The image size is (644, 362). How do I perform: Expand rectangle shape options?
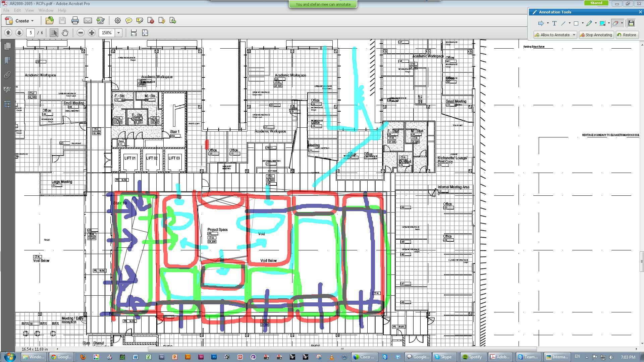pos(583,23)
